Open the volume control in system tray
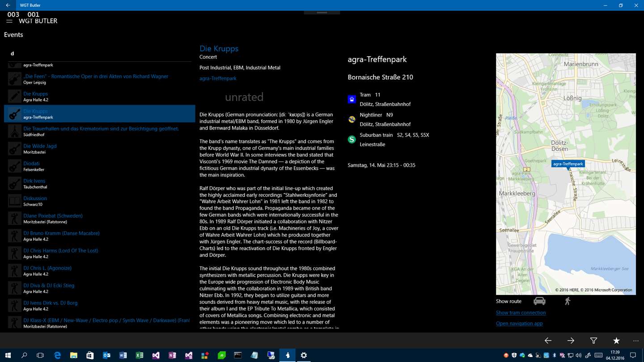This screenshot has height=362, width=644. click(x=579, y=355)
